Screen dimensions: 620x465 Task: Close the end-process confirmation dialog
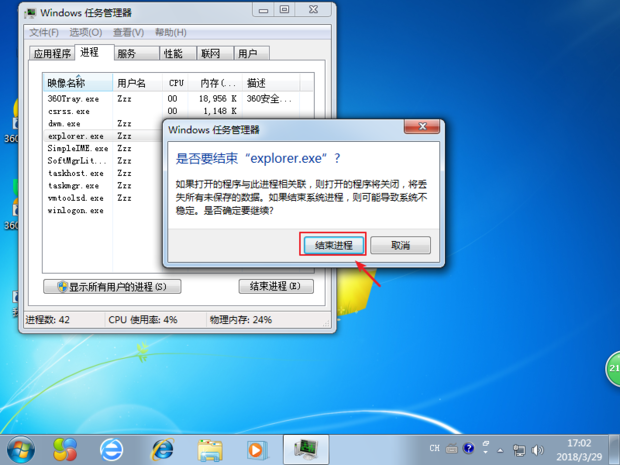(422, 127)
